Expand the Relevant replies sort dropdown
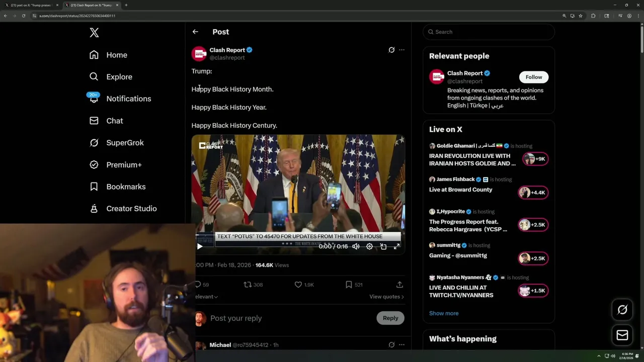644x362 pixels. 207,297
